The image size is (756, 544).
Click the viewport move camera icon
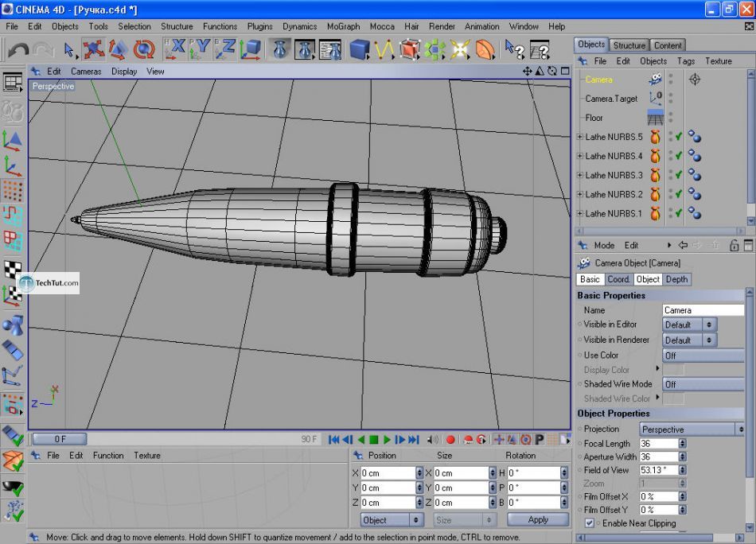[527, 72]
